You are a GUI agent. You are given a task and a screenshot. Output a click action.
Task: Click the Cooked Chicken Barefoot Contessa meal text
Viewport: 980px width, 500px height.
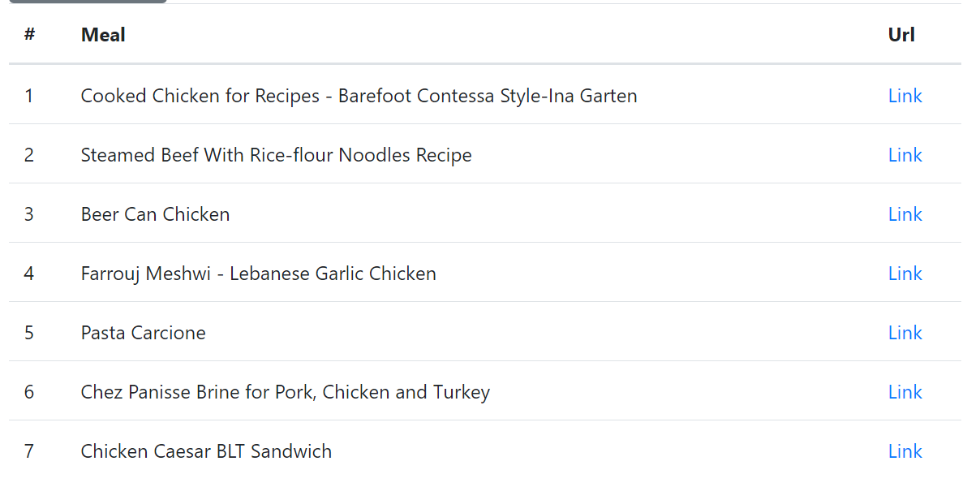(x=359, y=96)
